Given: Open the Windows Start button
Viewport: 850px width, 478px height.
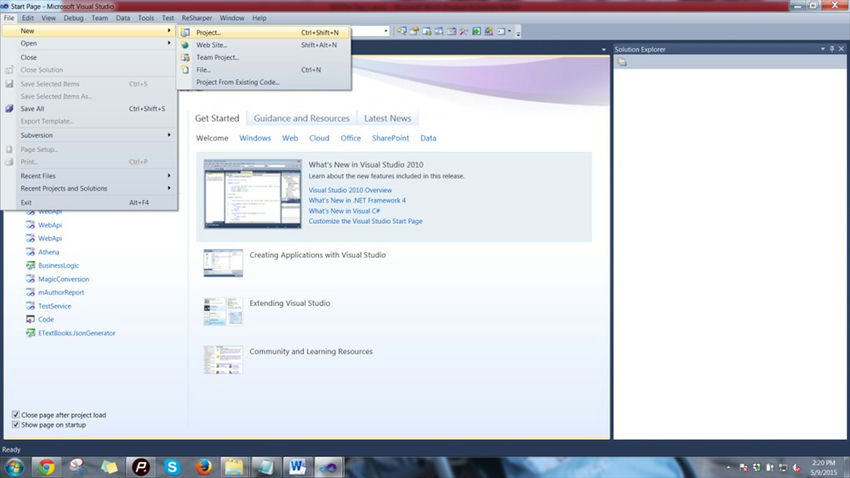Looking at the screenshot, I should (15, 467).
